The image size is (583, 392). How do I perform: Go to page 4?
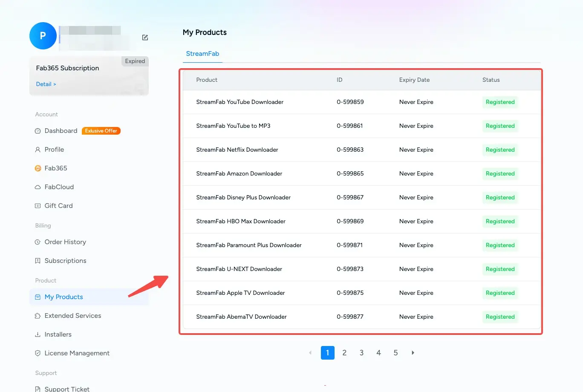pyautogui.click(x=378, y=353)
